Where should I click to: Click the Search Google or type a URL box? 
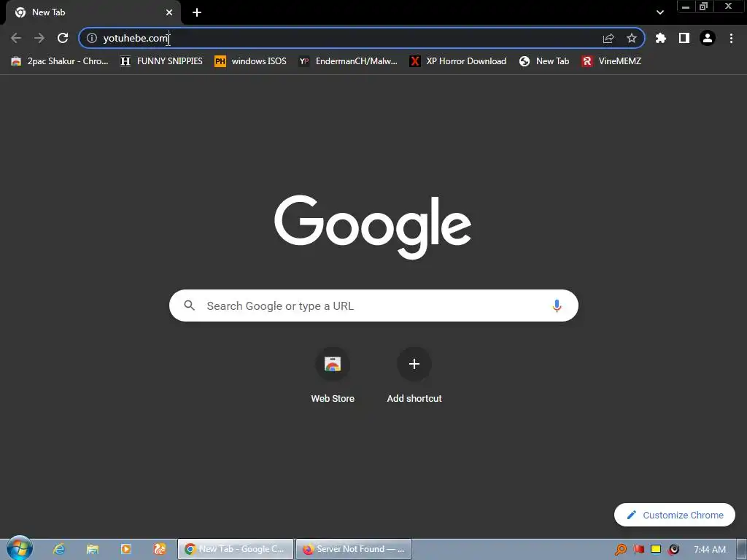[373, 306]
